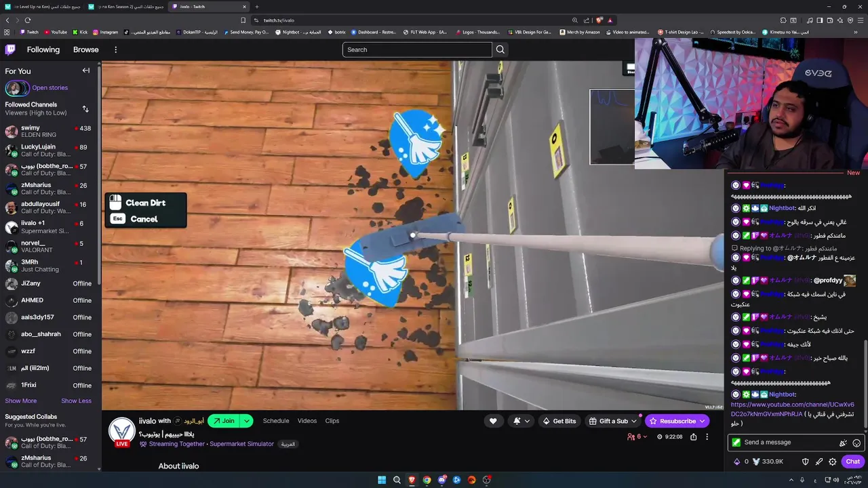Expand Resubscribe options

[702, 421]
